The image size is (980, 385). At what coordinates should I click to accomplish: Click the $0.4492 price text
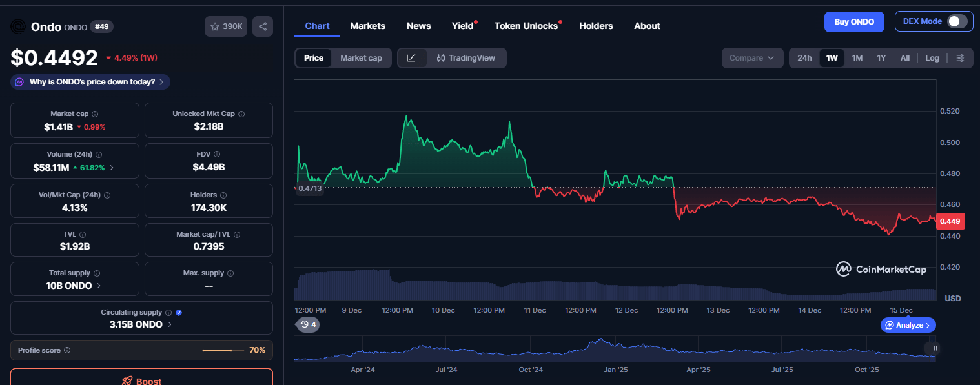coord(54,58)
